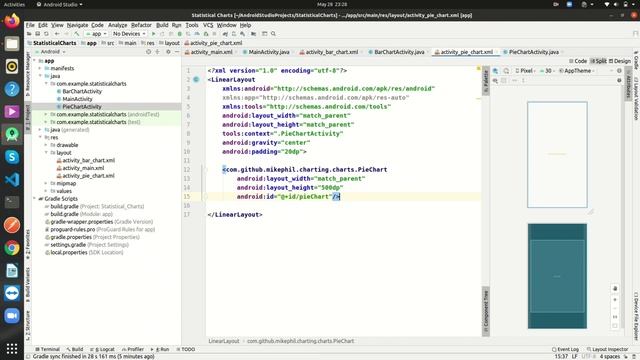640x360 pixels.
Task: Click the design surface select icon
Action: click(x=496, y=71)
